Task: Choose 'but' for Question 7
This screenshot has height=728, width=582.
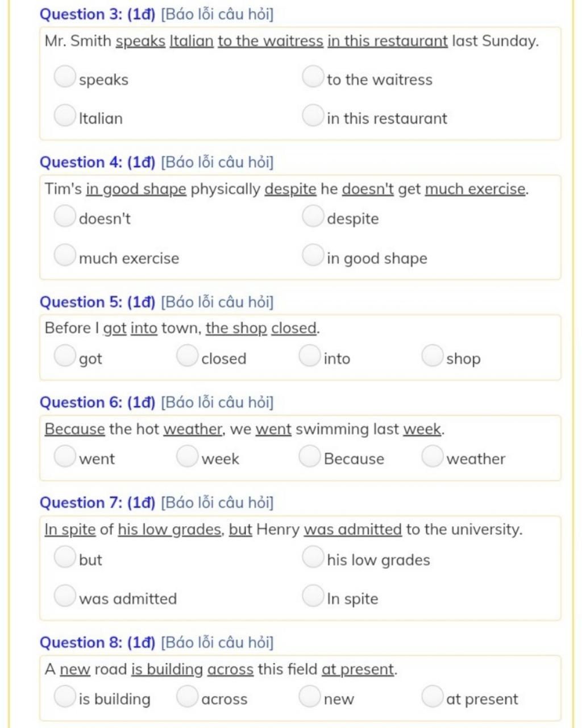Action: pyautogui.click(x=65, y=556)
